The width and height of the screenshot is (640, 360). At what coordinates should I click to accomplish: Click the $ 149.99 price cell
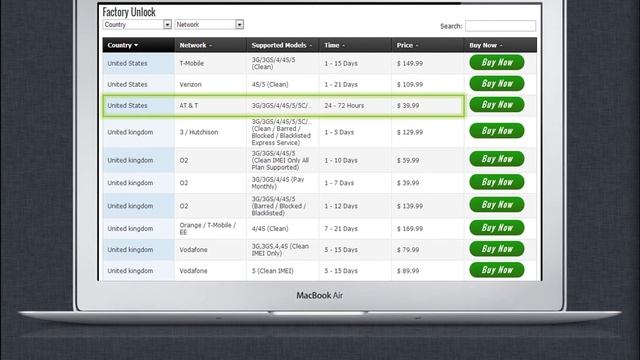point(428,63)
